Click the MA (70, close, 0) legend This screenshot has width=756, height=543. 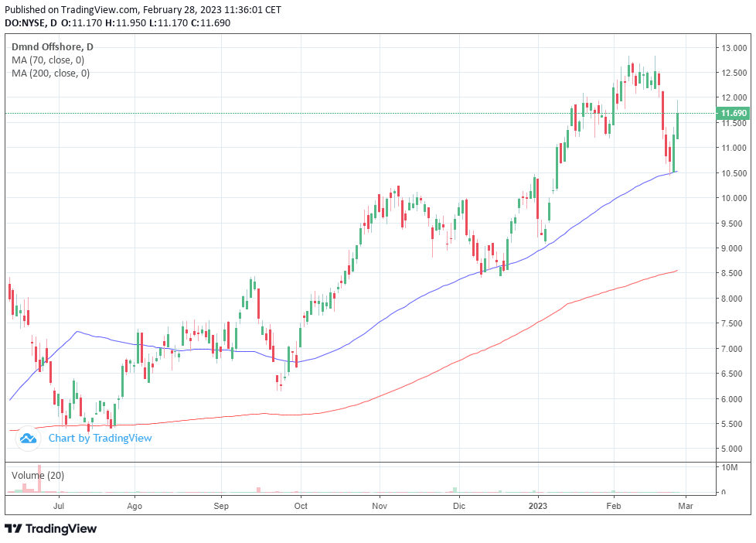pyautogui.click(x=48, y=60)
